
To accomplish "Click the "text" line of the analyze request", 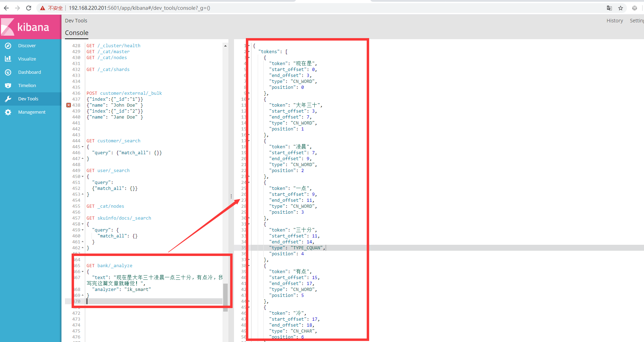I will (x=155, y=280).
